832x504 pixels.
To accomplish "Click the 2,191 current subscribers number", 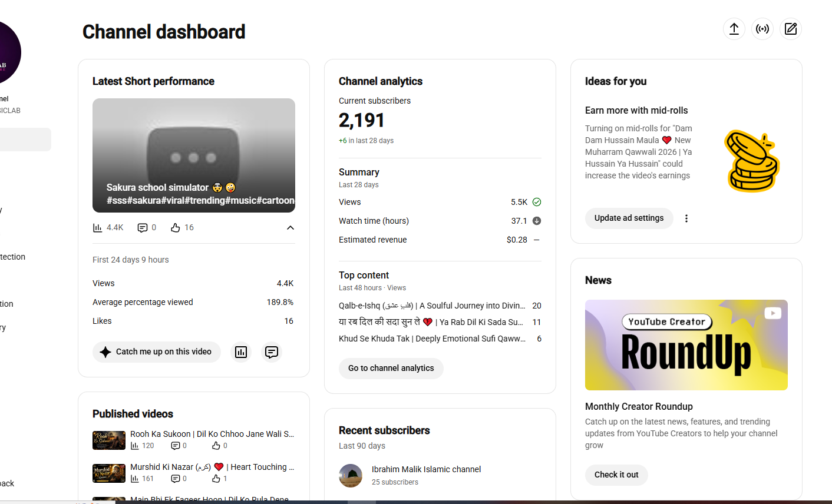I will pyautogui.click(x=362, y=120).
